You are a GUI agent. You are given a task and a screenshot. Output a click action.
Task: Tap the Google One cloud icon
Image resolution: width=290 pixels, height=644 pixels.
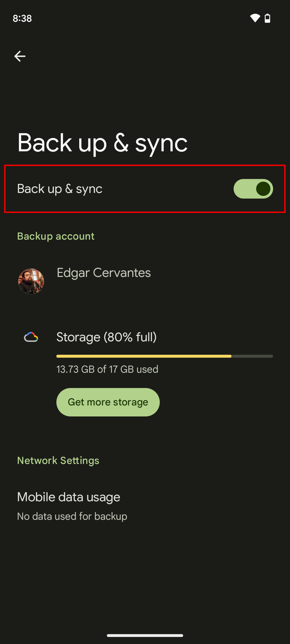point(31,337)
